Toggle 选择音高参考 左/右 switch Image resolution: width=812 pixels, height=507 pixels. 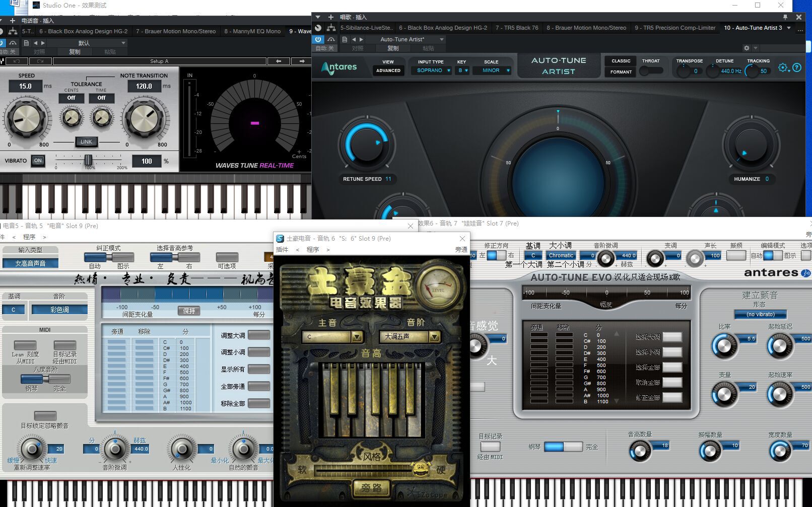coord(174,257)
